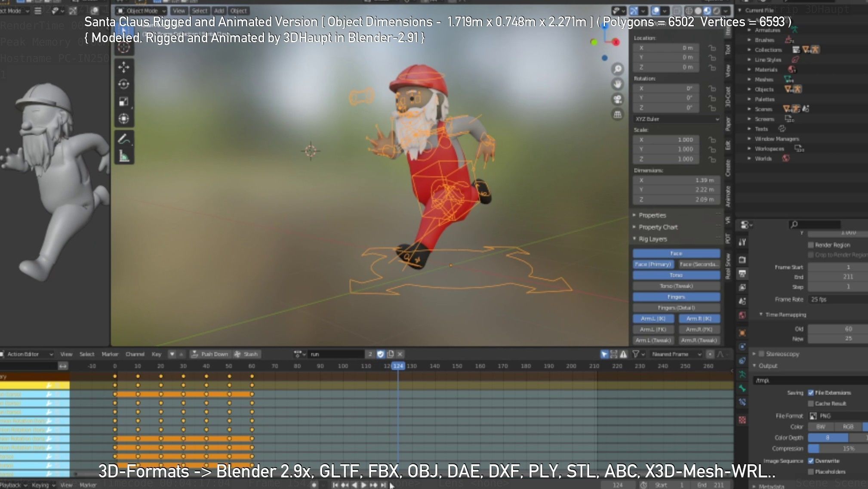Open the Object Mode dropdown
Viewport: 868px width, 489px height.
[142, 11]
